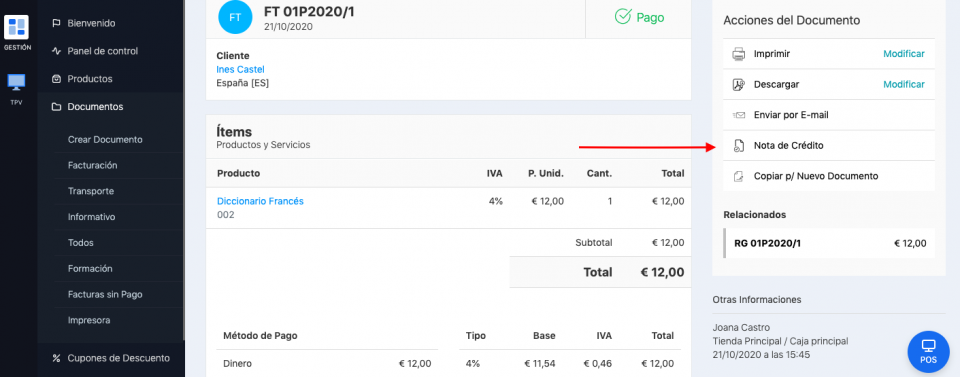Click Modificar link beside Imprimir

904,54
